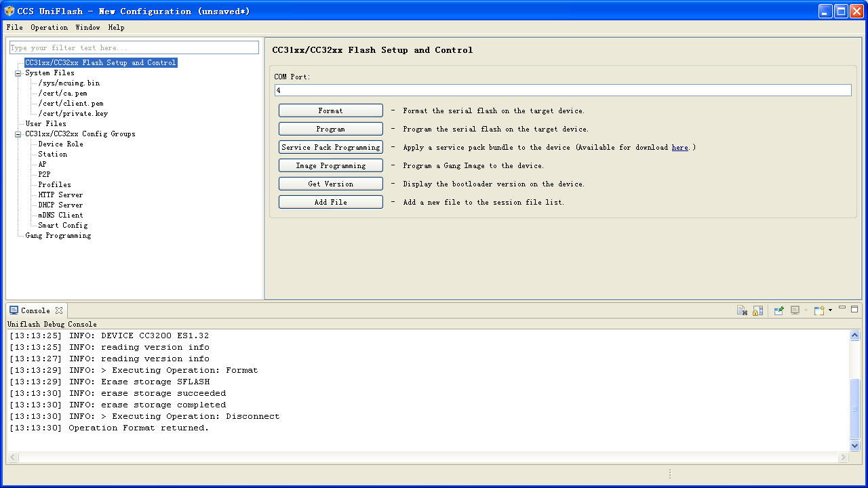Minimize the Console panel view

(x=842, y=308)
